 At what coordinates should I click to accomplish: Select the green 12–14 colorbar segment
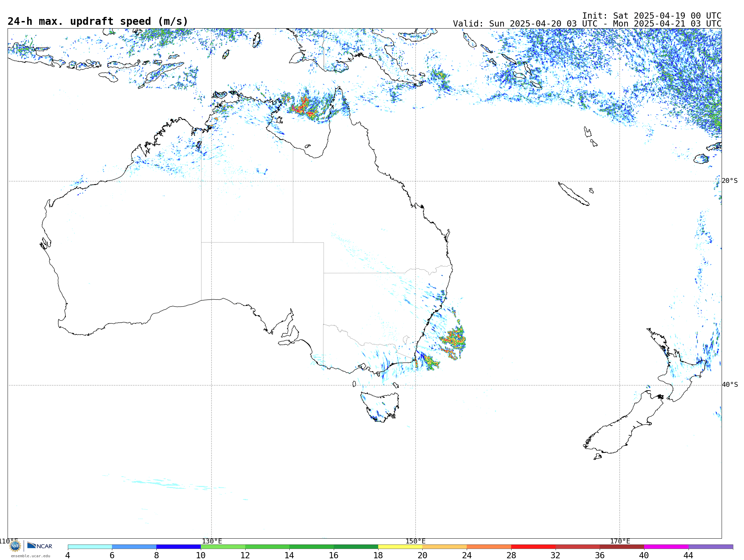click(267, 547)
